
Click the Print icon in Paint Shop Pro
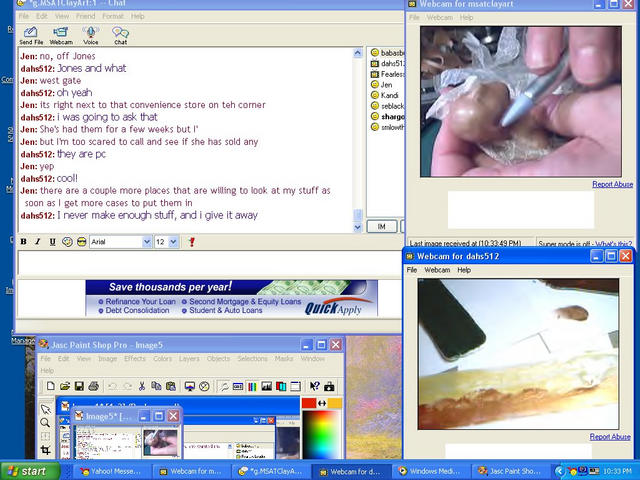tap(93, 386)
